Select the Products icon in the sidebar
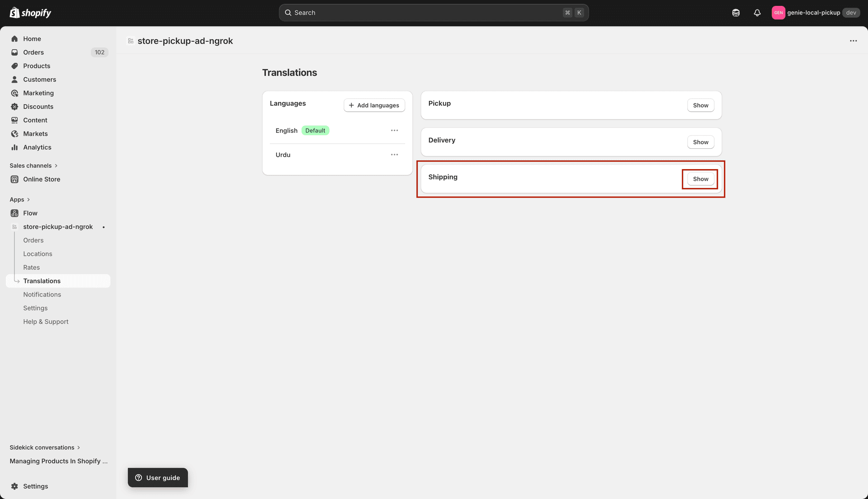Viewport: 868px width, 499px height. (x=15, y=66)
